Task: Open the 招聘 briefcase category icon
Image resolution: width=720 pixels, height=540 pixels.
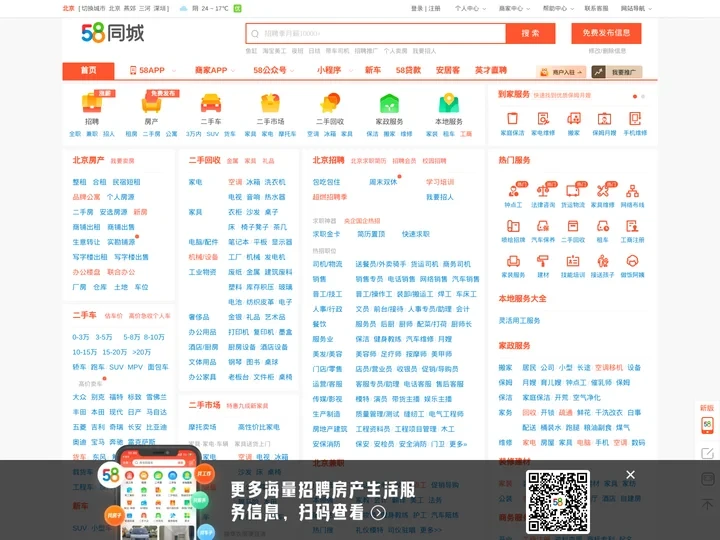Action: pos(92,103)
